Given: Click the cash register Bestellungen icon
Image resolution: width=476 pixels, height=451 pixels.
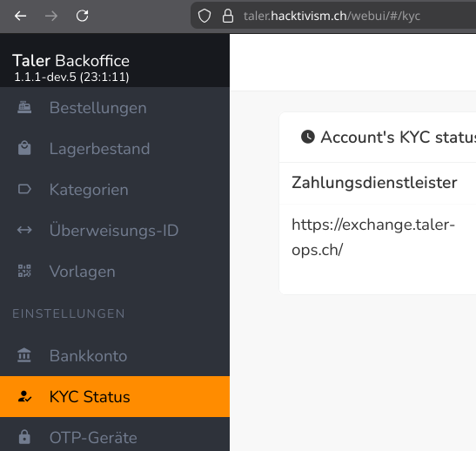Looking at the screenshot, I should [x=24, y=108].
